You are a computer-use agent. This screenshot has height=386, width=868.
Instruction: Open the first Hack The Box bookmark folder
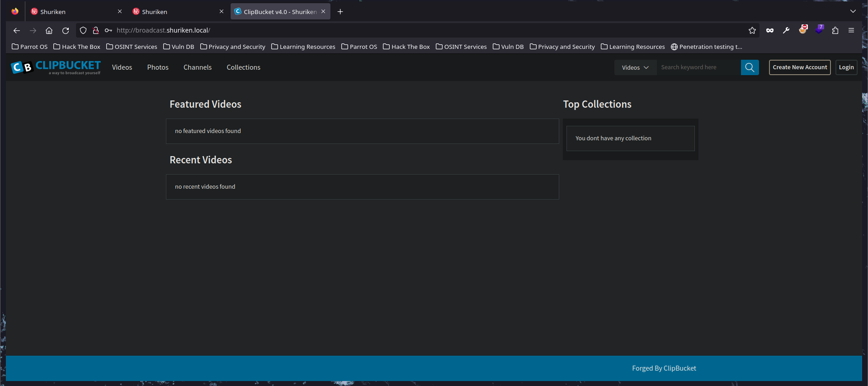click(x=77, y=47)
